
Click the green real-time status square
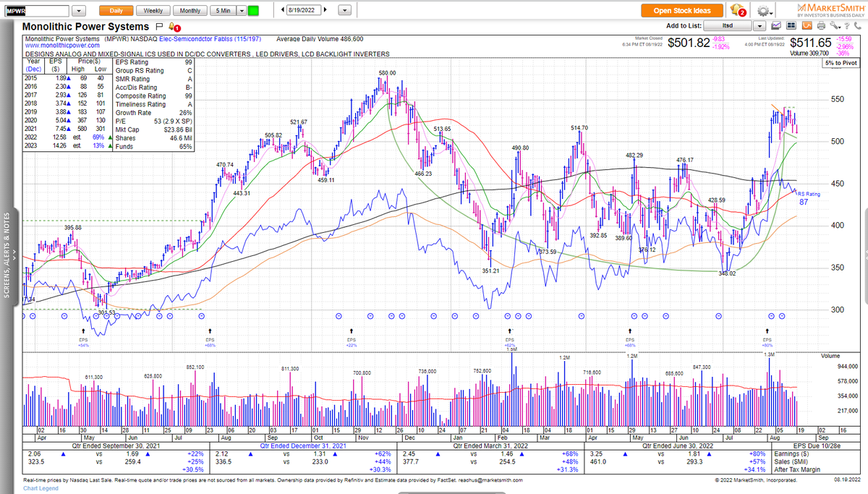coord(252,11)
